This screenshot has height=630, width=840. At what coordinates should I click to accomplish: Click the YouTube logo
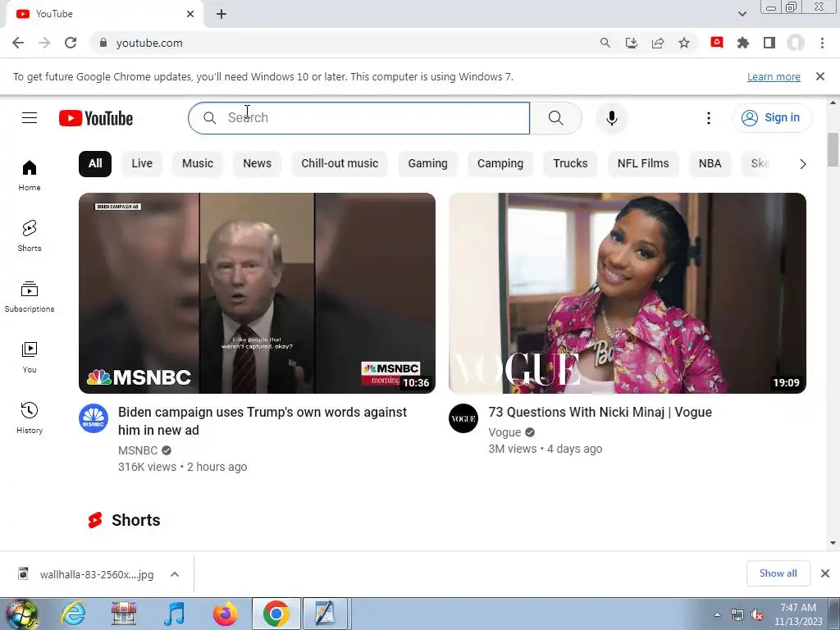pos(96,118)
